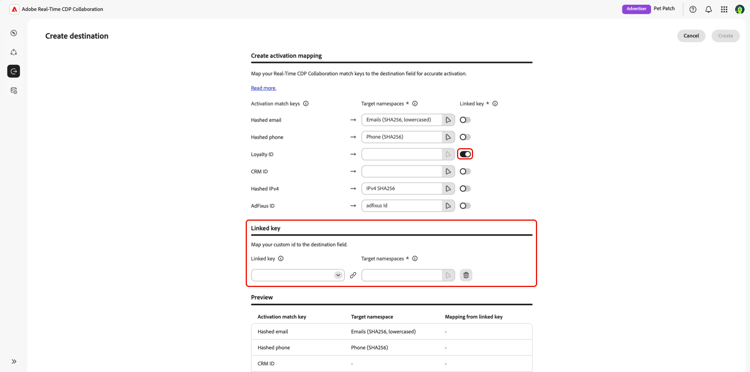Click namespace picker icon for Hashed email
This screenshot has width=750, height=372.
448,120
